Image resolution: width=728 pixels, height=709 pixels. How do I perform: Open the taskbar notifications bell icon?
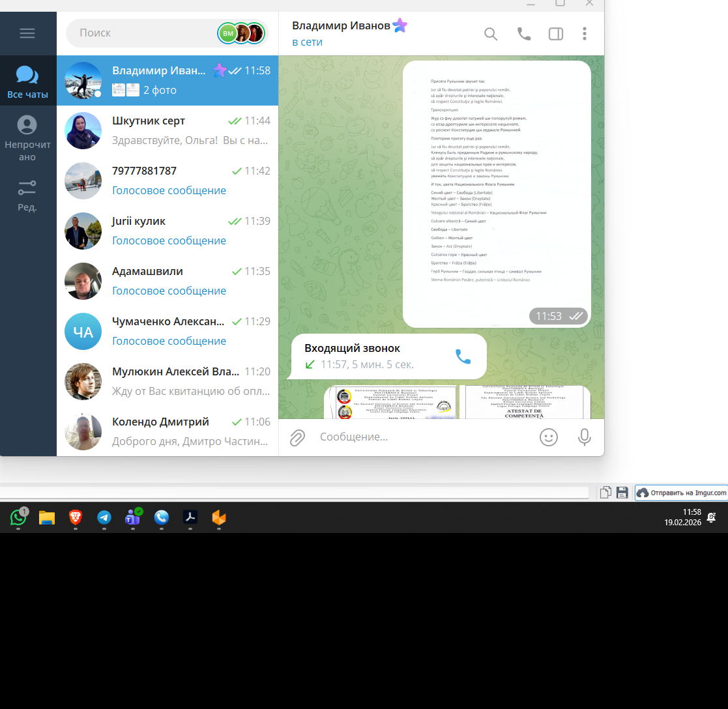click(x=711, y=517)
